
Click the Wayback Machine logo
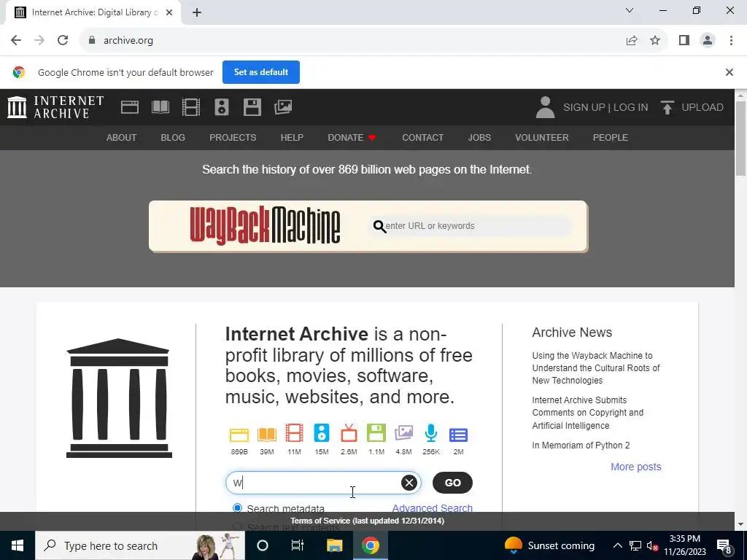pos(265,226)
